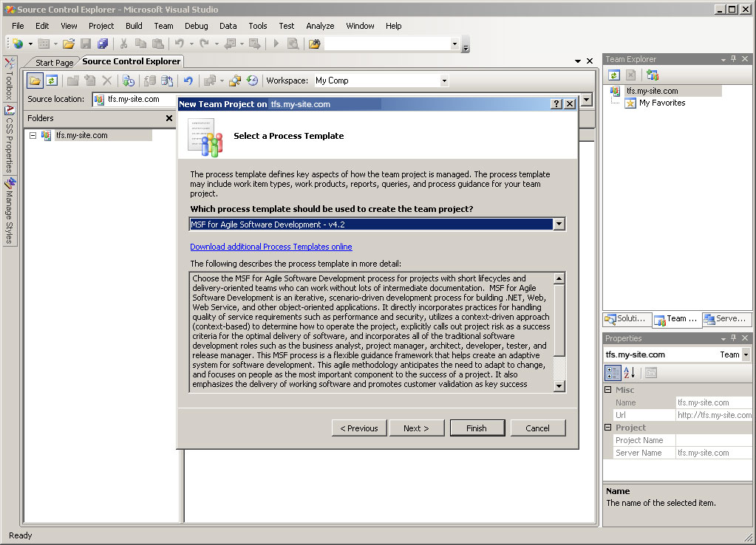Open the File menu

click(18, 26)
